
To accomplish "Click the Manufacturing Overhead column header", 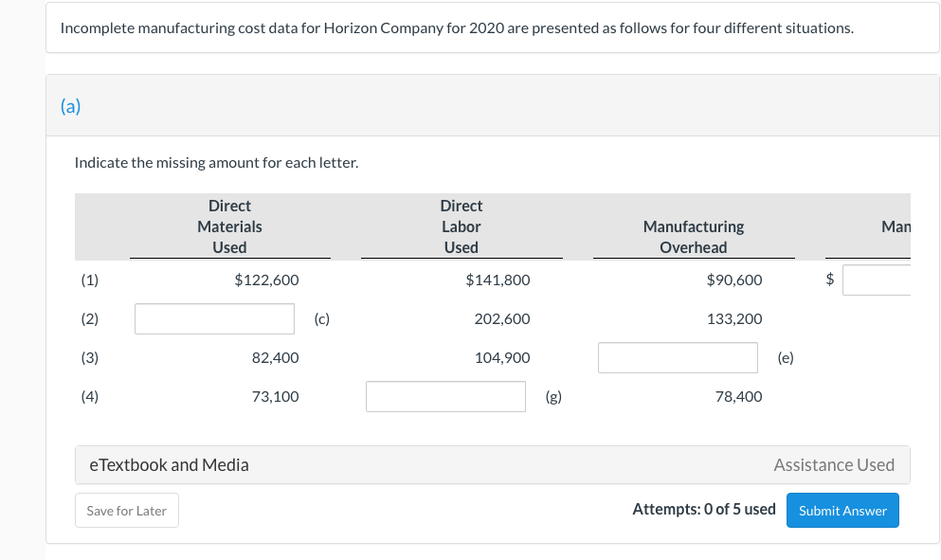I will [x=694, y=237].
